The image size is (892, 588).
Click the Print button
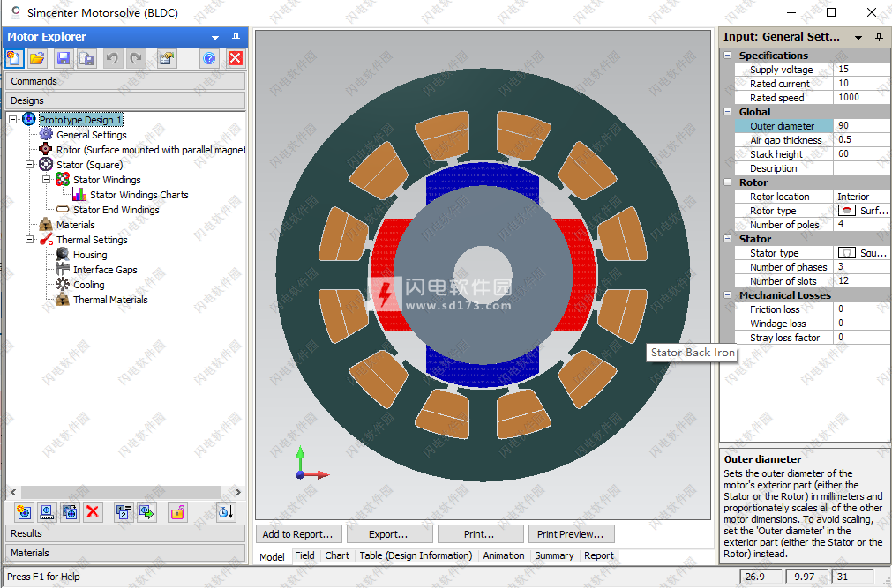tap(480, 534)
